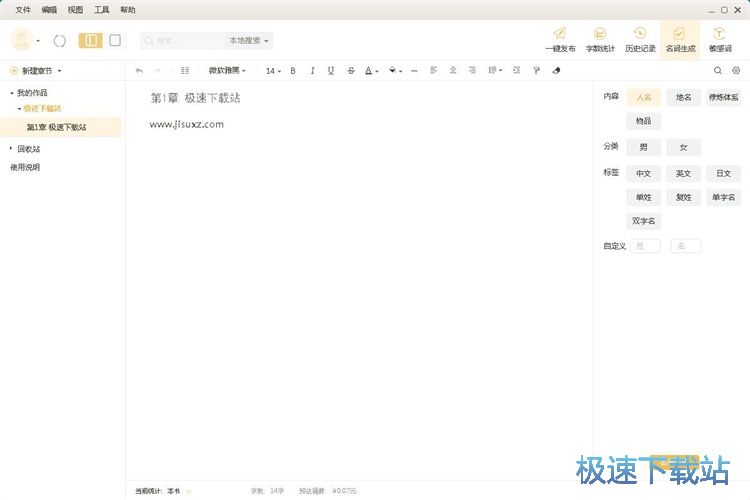750x500 pixels.
Task: Toggle bold formatting
Action: point(293,71)
